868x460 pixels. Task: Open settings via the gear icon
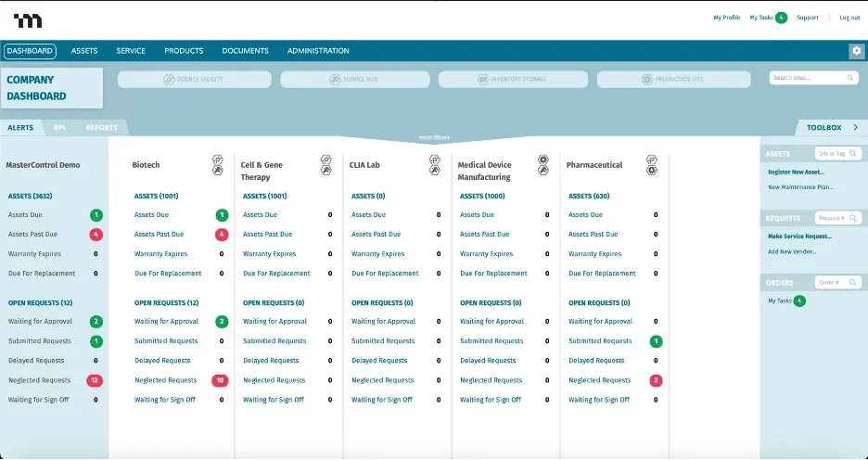856,51
